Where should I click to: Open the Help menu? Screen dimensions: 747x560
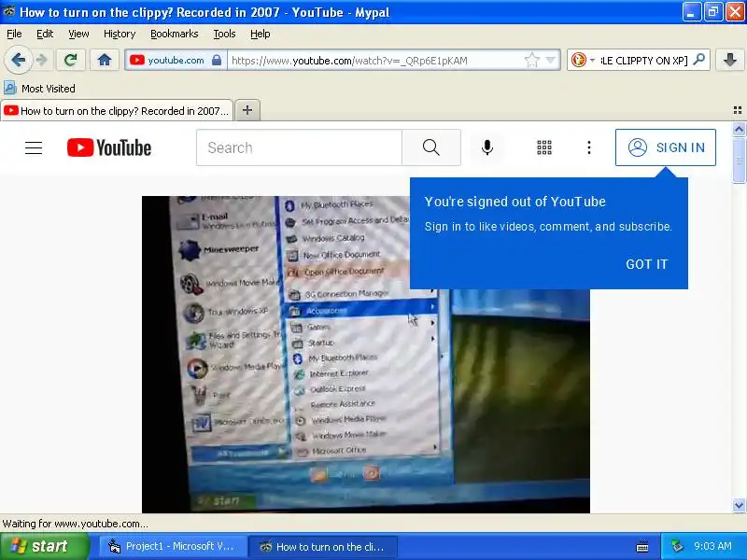pos(261,34)
